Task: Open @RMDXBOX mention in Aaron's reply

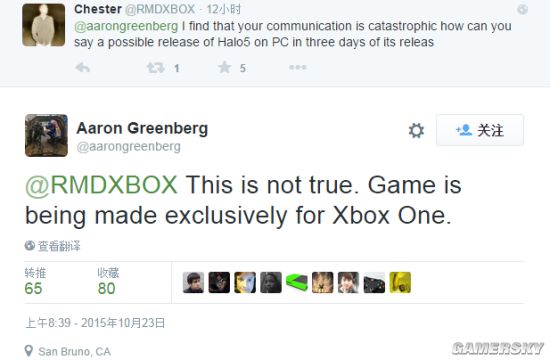Action: pyautogui.click(x=101, y=185)
